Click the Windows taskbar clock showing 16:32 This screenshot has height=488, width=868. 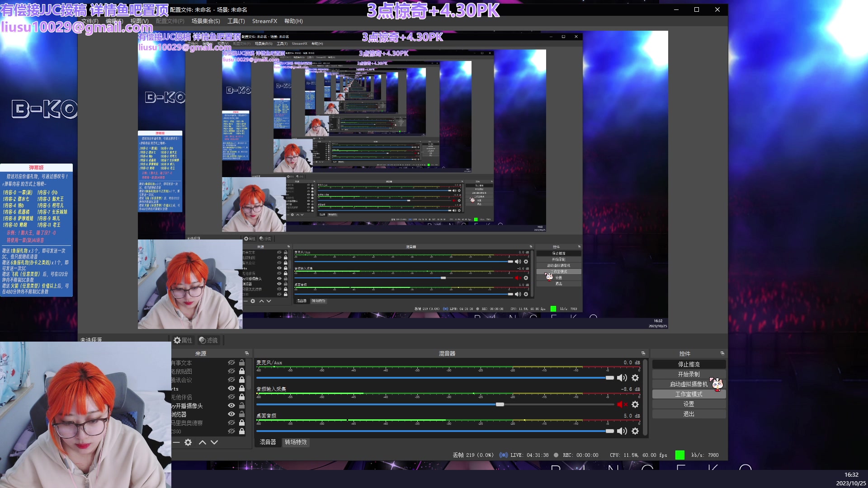(x=851, y=475)
